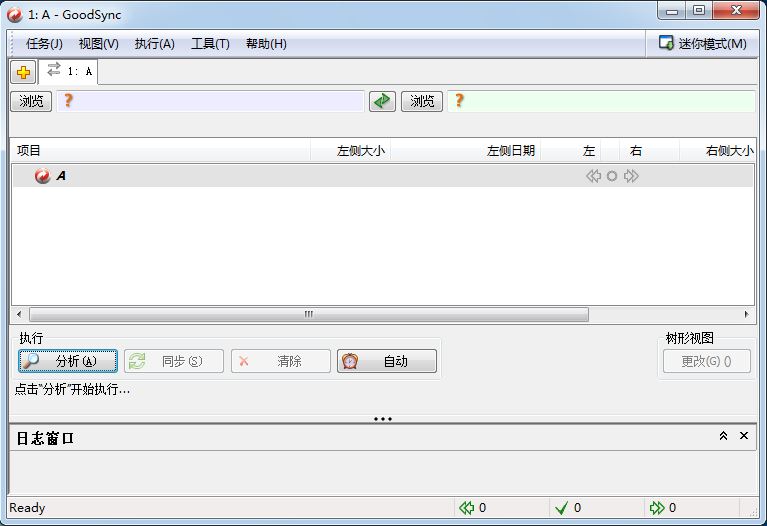Set row A to do-nothing circle

pyautogui.click(x=612, y=176)
